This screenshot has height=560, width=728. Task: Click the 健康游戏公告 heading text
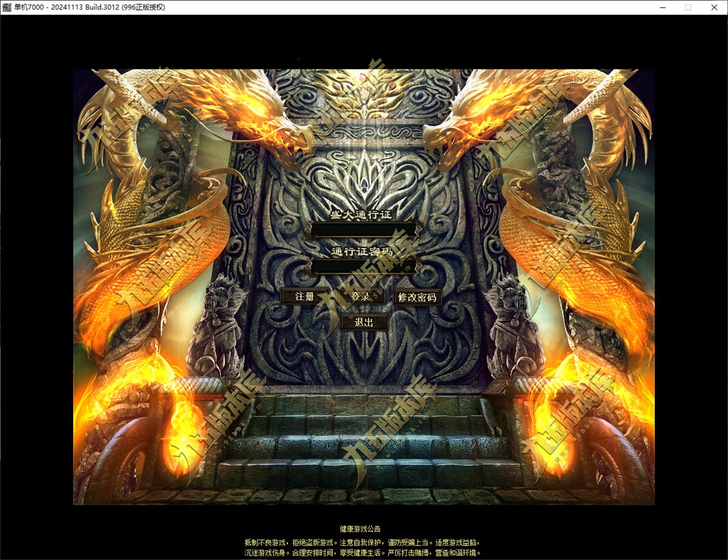click(x=360, y=529)
